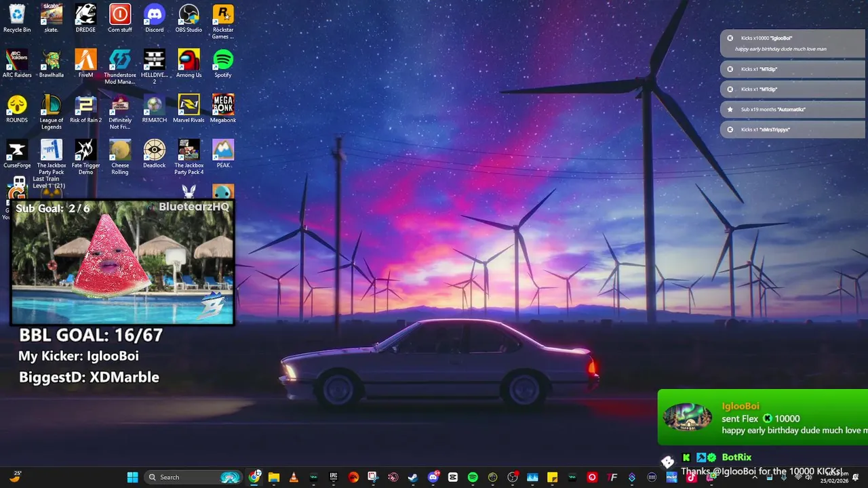Screen dimensions: 868x488
Task: Select the Cheese Rolling desktop shortcut
Action: 120,157
